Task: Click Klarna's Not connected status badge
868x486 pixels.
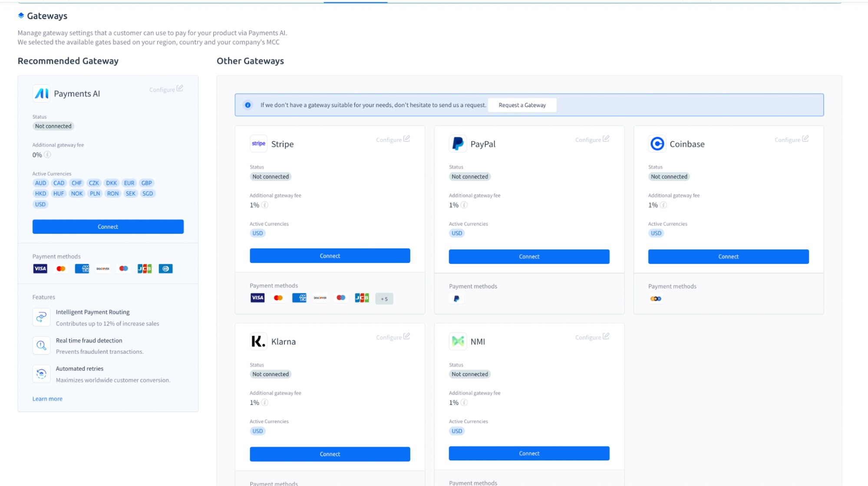Action: 271,374
